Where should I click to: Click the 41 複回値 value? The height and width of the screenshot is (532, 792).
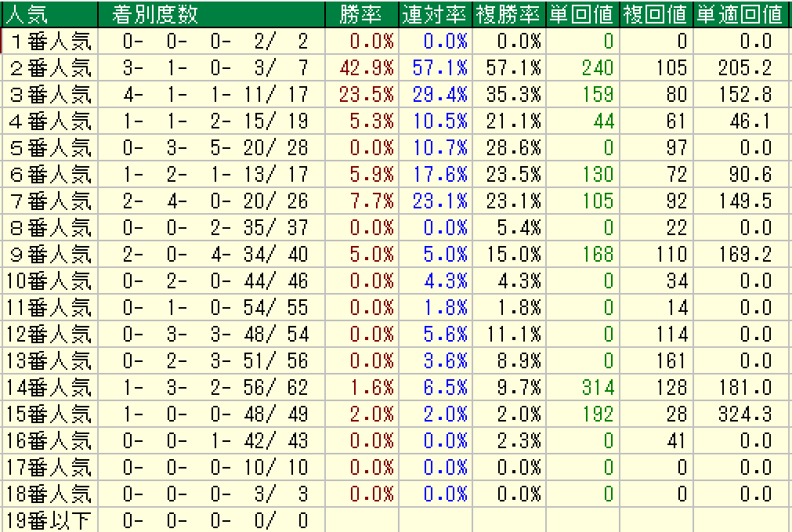pyautogui.click(x=677, y=441)
